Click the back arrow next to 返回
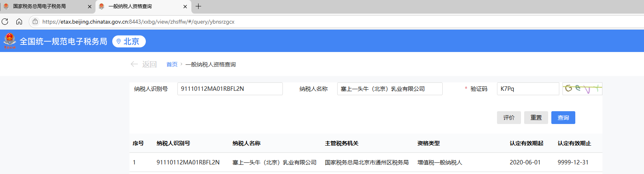This screenshot has width=644, height=174. (x=134, y=64)
